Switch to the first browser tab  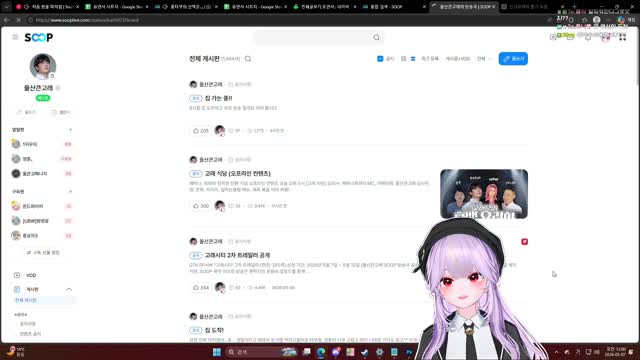[x=47, y=7]
